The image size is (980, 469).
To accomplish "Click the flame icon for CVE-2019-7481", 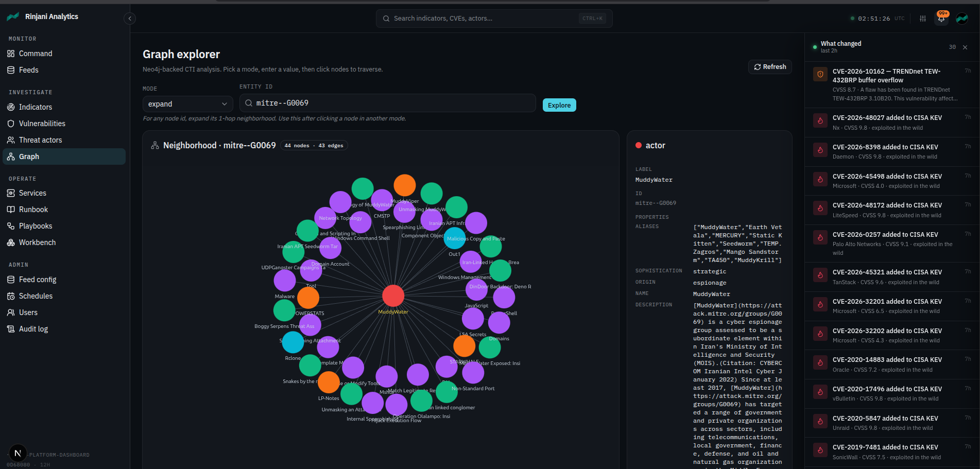I will pyautogui.click(x=820, y=450).
